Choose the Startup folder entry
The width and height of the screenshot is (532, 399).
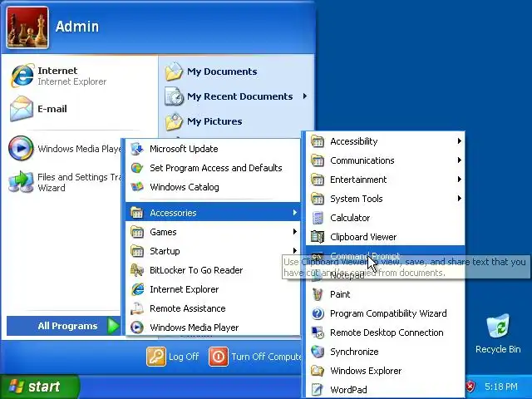click(x=213, y=251)
